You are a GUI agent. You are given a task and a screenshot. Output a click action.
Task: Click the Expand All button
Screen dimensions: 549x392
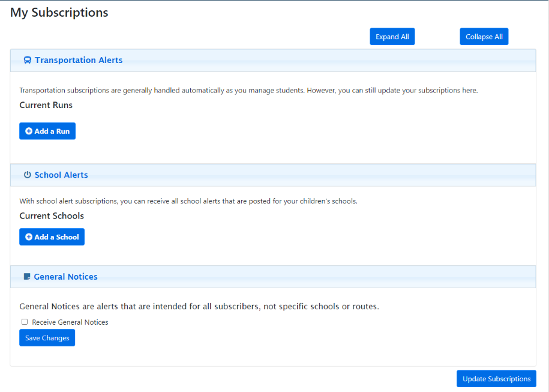392,37
